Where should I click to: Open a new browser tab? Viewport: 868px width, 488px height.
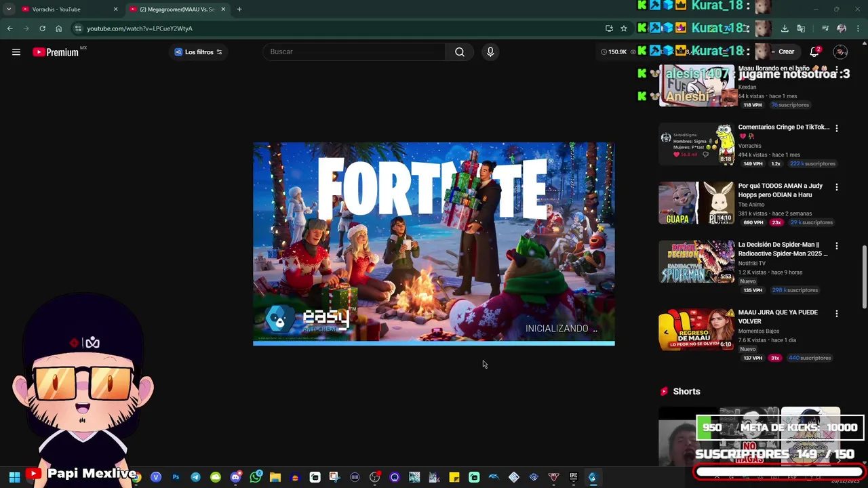239,9
